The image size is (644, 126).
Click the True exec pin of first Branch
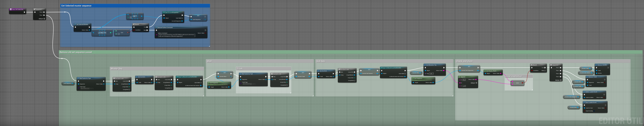coord(147,27)
